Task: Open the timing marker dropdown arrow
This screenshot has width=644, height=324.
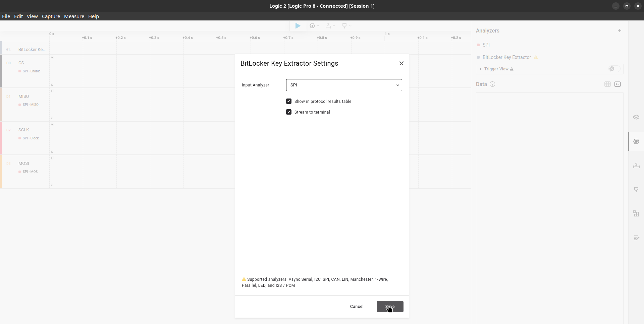Action: click(350, 26)
